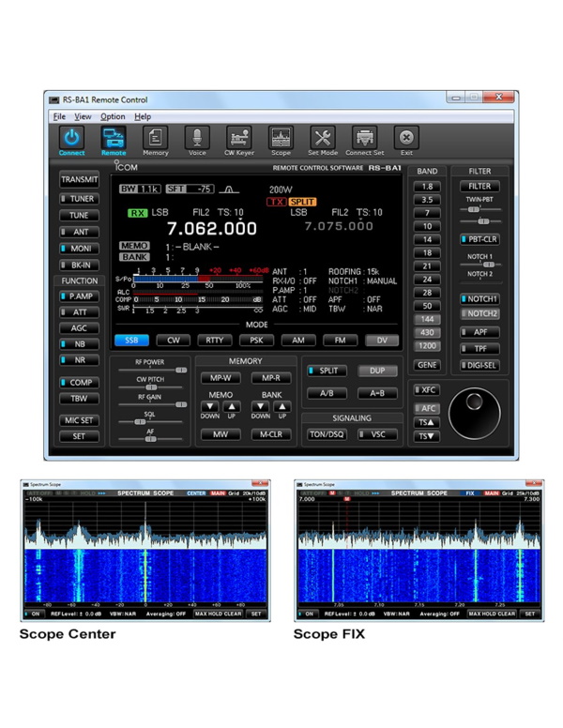Open the Connect Set icon
563x728 pixels.
[x=365, y=138]
